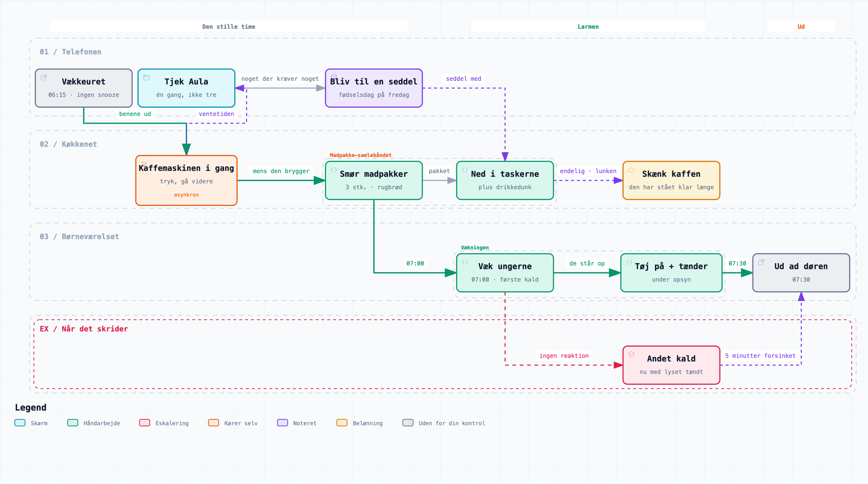This screenshot has height=484, width=868.
Task: Click the 'noget der kræver noget' edge label
Action: pyautogui.click(x=280, y=79)
